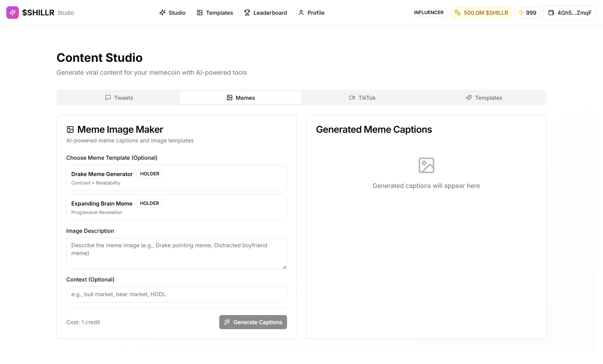Select the Drake Meme Generator template
The height and width of the screenshot is (364, 603).
tap(177, 178)
